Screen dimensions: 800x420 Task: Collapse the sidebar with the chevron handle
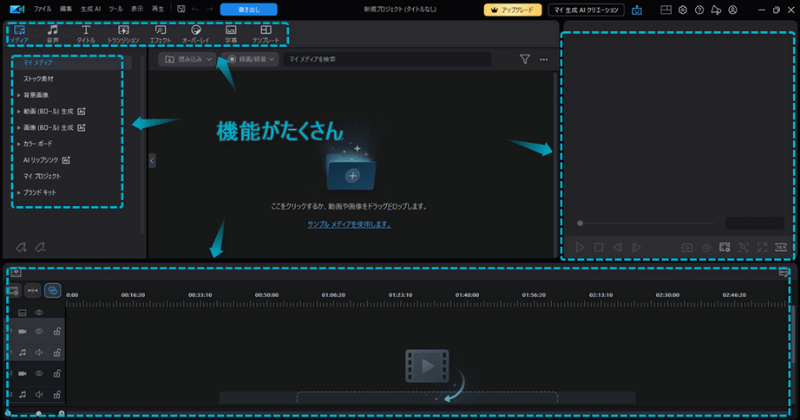pos(152,161)
